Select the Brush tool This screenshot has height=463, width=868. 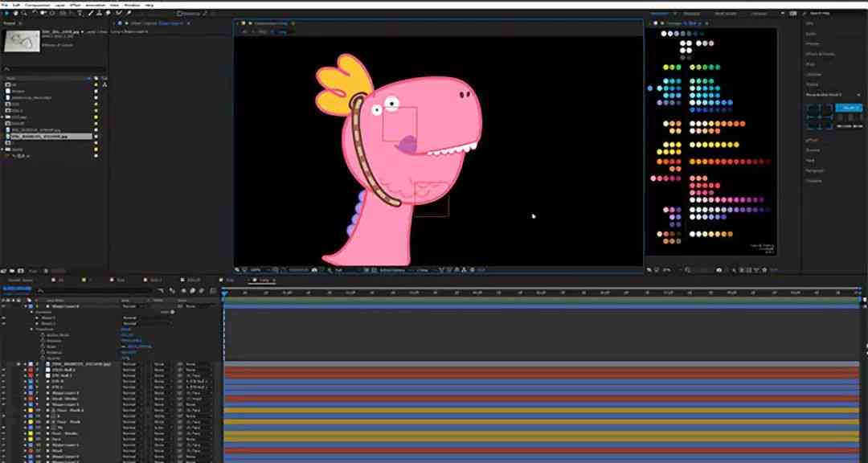coord(90,13)
